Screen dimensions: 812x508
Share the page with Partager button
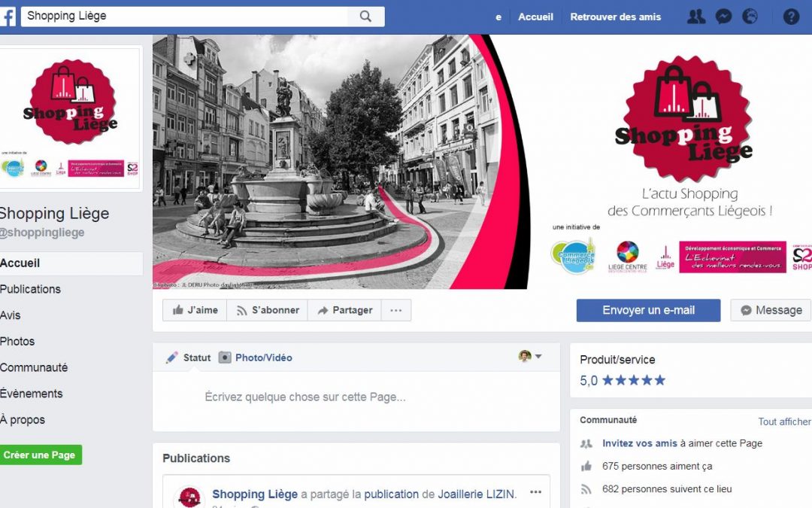tap(344, 310)
